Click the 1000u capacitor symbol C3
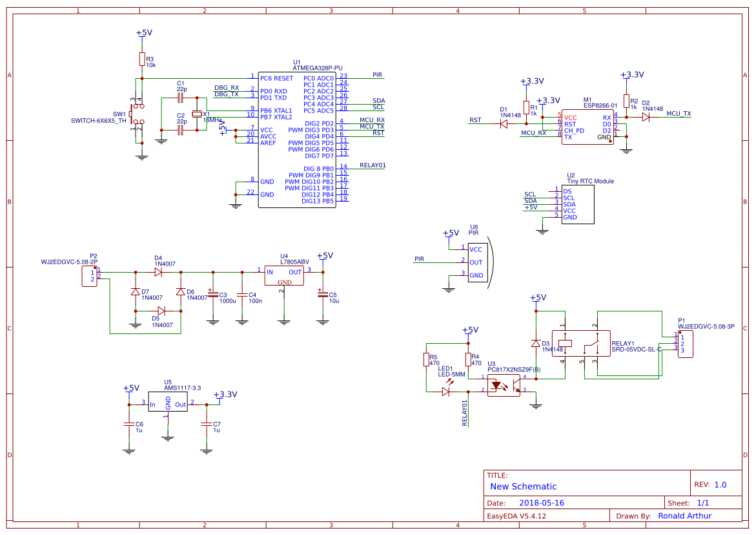The width and height of the screenshot is (756, 535). tap(213, 295)
